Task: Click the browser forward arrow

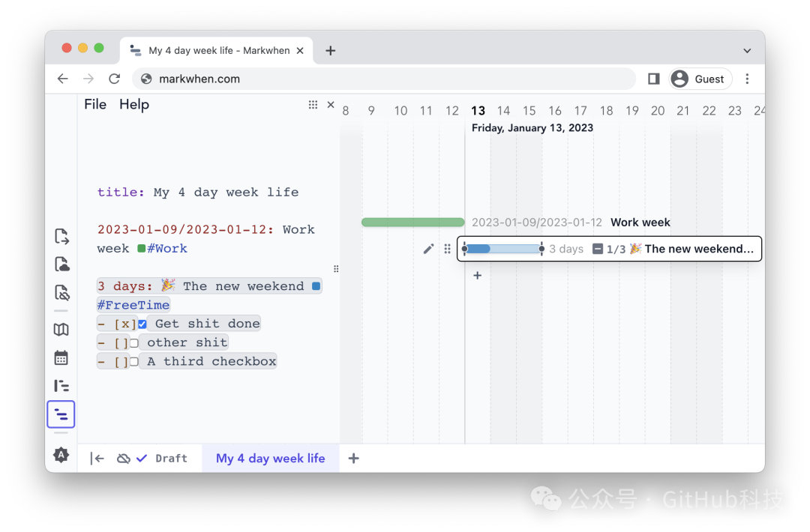Action: pos(88,79)
